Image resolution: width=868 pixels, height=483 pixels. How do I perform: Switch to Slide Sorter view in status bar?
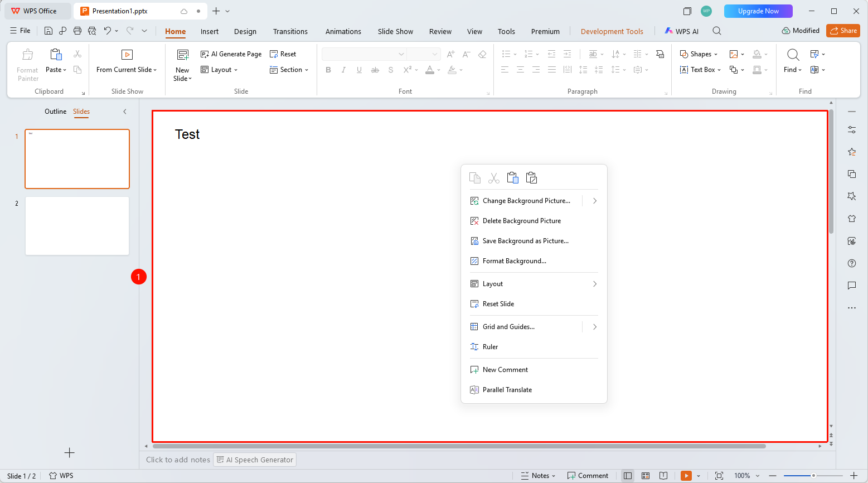tap(646, 476)
